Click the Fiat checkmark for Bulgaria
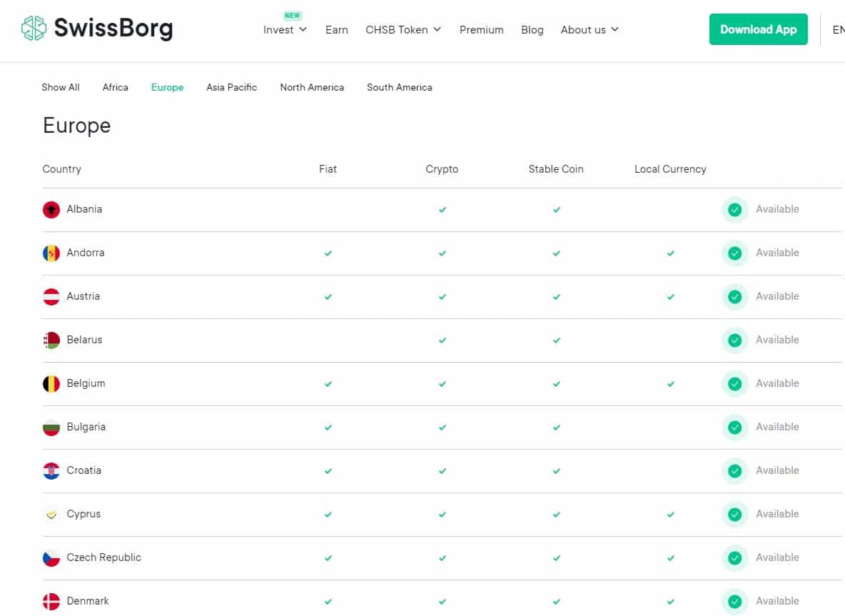This screenshot has height=616, width=845. [328, 428]
